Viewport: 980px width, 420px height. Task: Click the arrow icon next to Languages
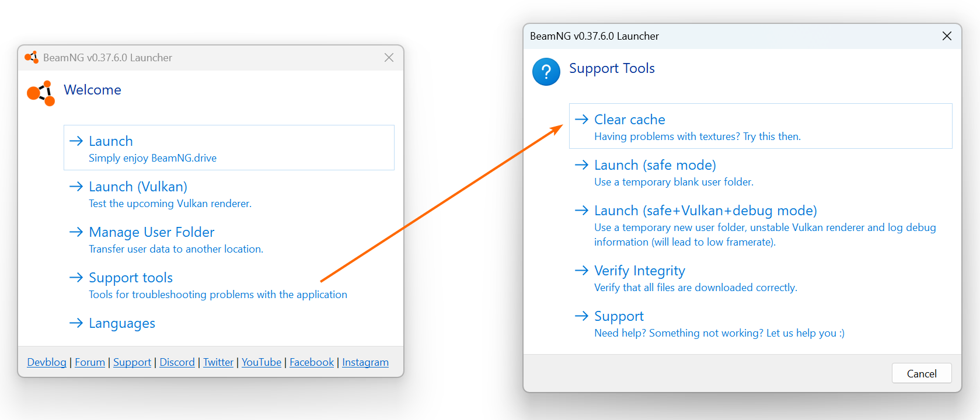click(x=76, y=323)
